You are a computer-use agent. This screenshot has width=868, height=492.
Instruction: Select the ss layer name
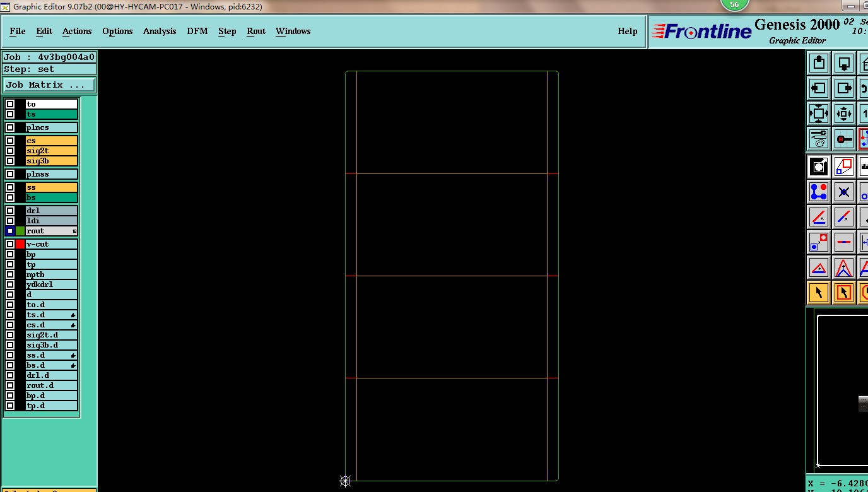point(52,187)
